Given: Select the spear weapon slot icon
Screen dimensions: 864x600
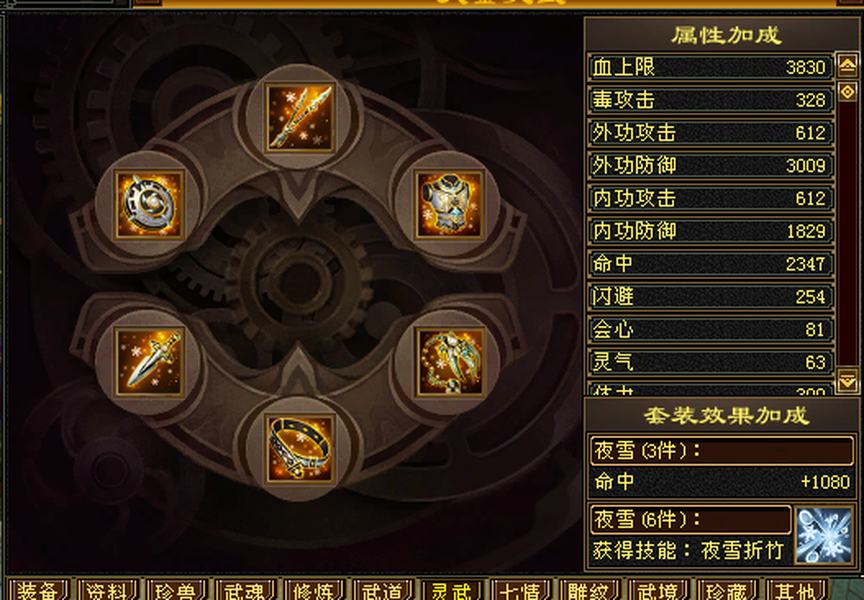Looking at the screenshot, I should (x=299, y=117).
